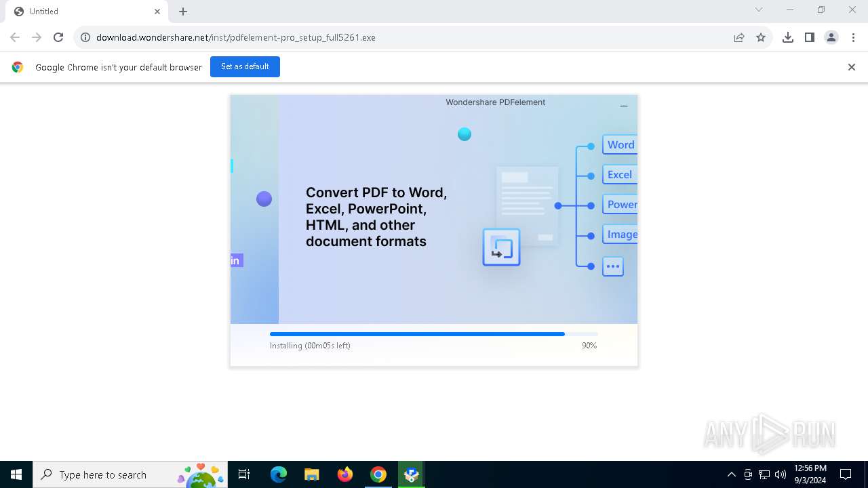
Task: Share this page icon in the address bar
Action: (x=739, y=37)
